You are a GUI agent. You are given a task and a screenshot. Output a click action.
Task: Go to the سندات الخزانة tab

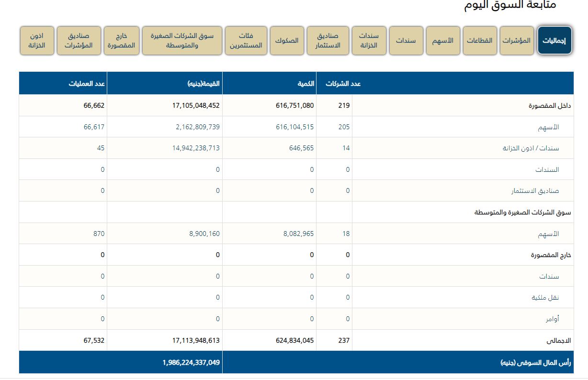point(369,41)
